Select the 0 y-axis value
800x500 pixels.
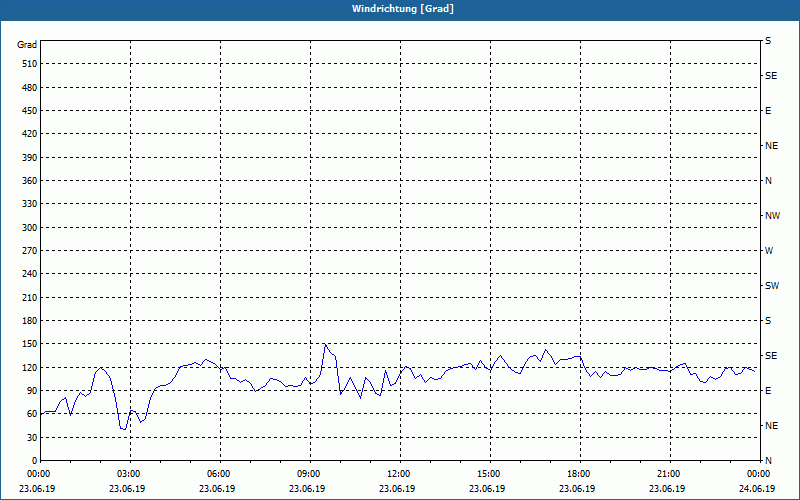click(x=35, y=460)
